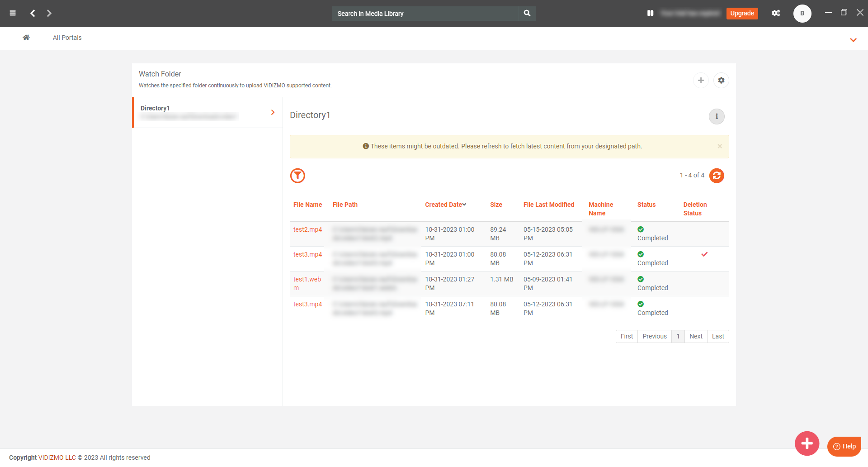Click the Search in Media Library field
This screenshot has width=868, height=467.
click(x=425, y=14)
